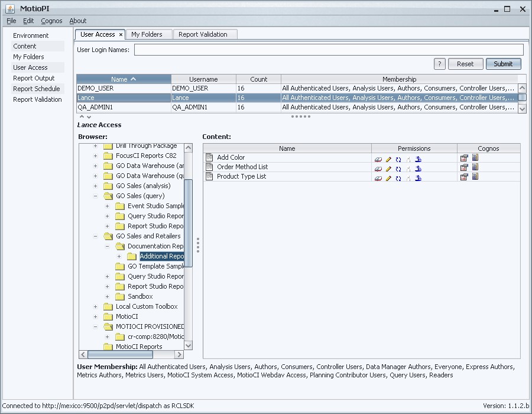Click the folder icon of MotioCI Reports
The height and width of the screenshot is (414, 532).
point(108,347)
